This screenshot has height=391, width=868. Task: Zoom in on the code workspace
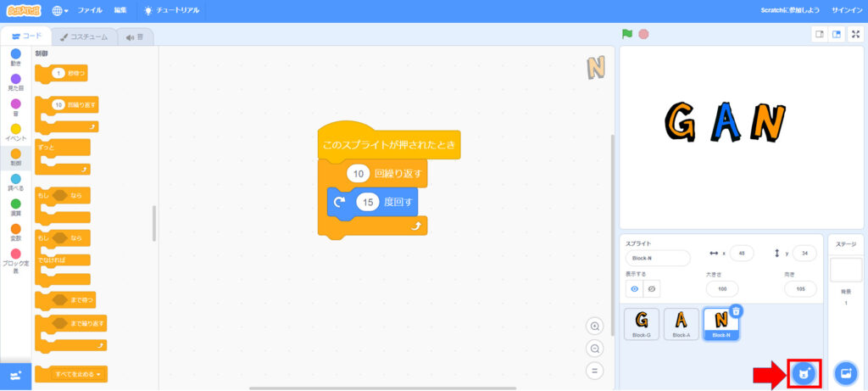tap(595, 327)
